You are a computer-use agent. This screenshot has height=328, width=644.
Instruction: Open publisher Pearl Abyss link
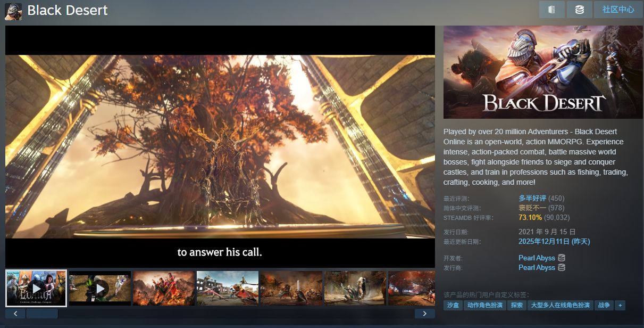coord(537,267)
